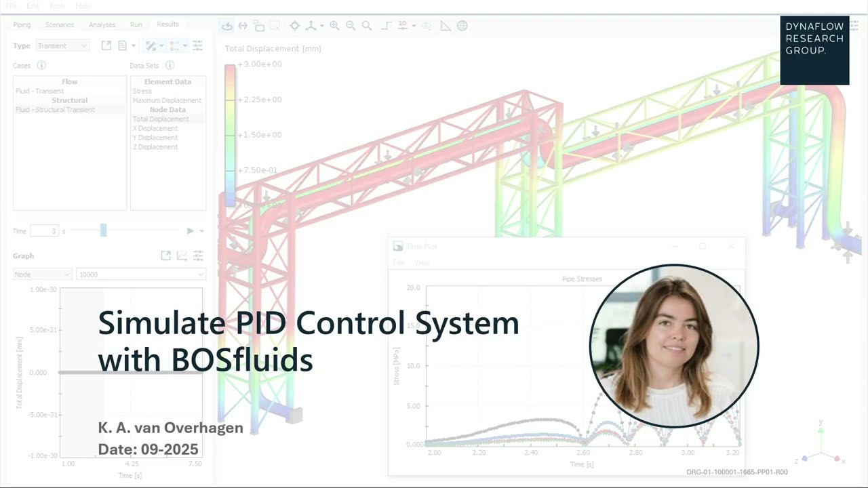Open the deformation plot dropdown arrow
The height and width of the screenshot is (488, 868).
click(x=161, y=45)
